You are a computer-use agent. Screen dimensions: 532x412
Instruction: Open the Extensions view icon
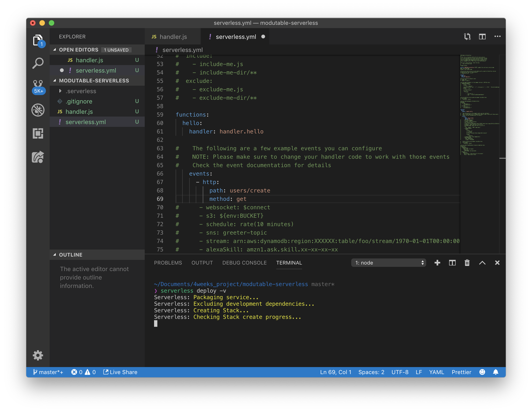38,133
